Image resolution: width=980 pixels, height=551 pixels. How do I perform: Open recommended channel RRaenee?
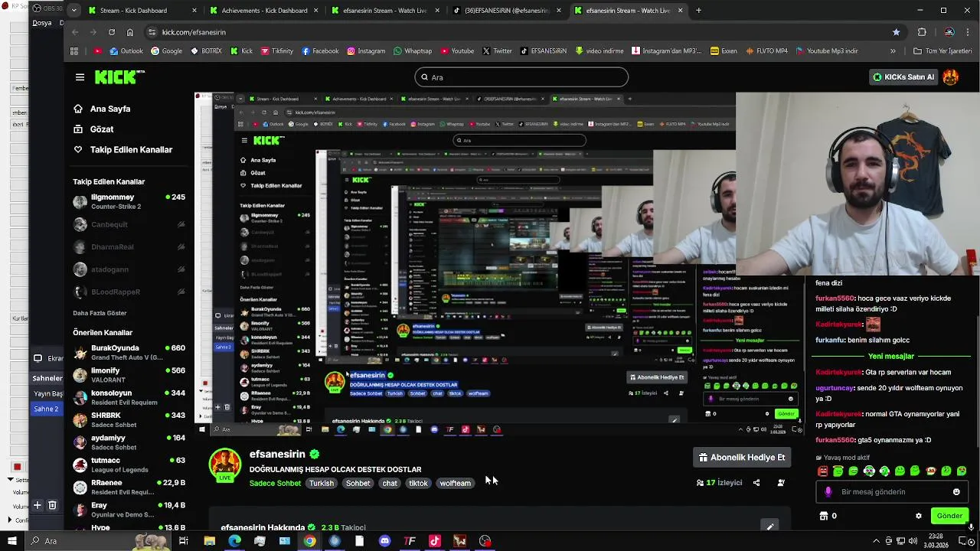click(129, 487)
